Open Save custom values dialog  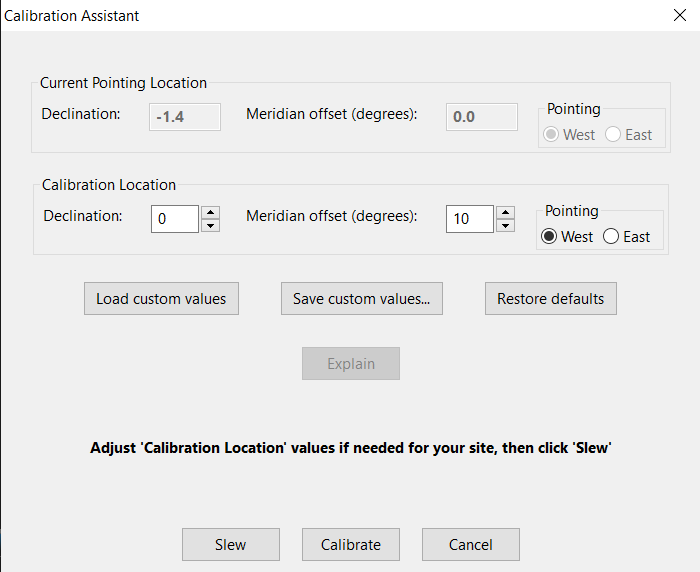(x=362, y=298)
